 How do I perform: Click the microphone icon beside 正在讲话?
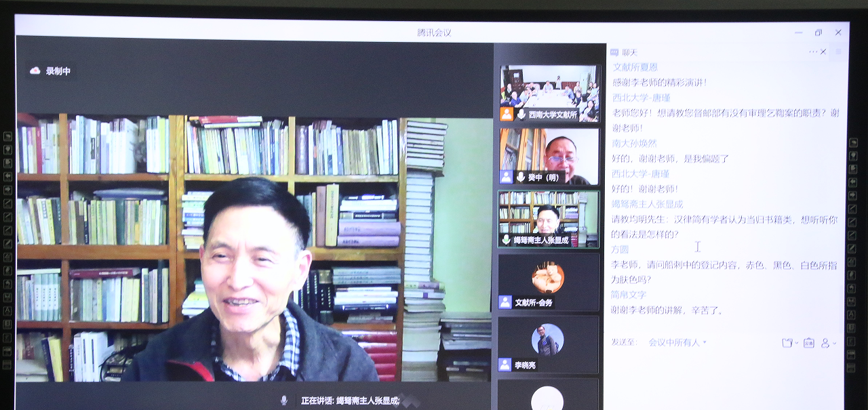(284, 401)
